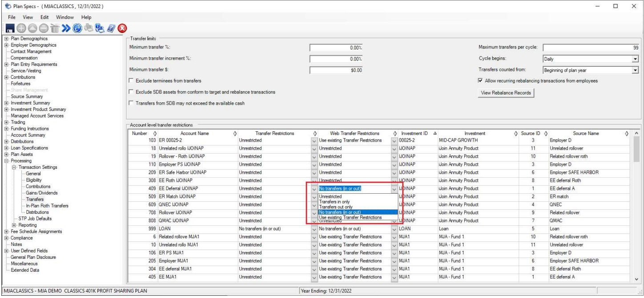Viewport: 644px width, 298px height.
Task: Open the Edit menu
Action: click(45, 17)
